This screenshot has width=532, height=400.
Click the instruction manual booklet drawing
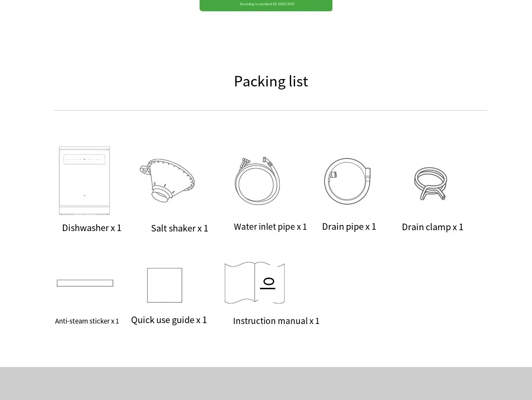[255, 283]
